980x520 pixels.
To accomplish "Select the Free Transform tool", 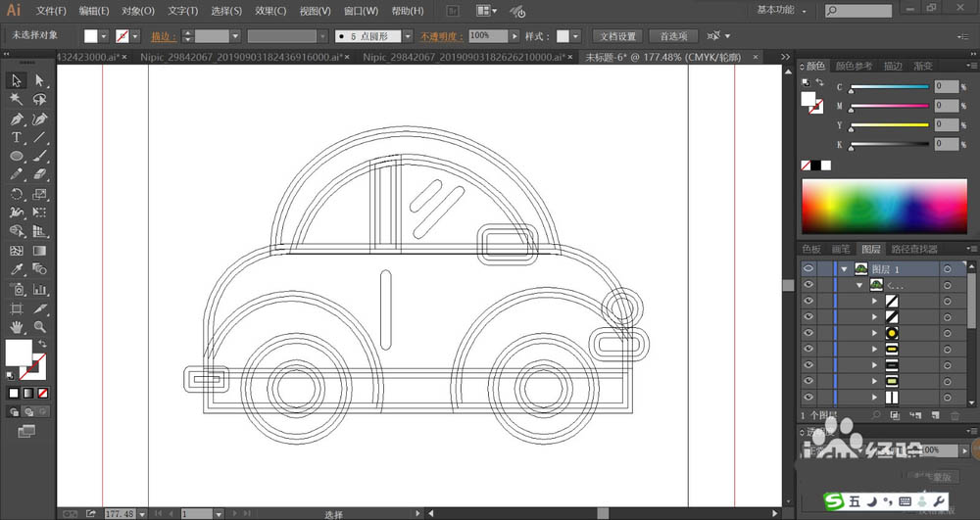I will tap(39, 213).
